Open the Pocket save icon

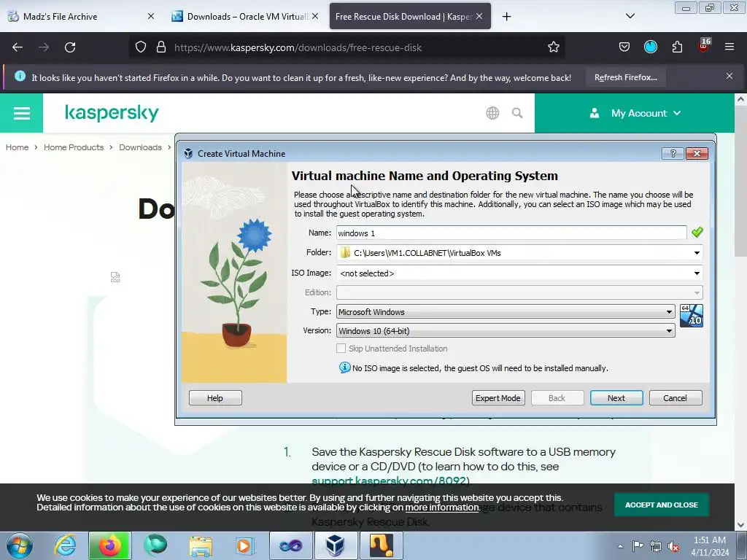click(624, 47)
